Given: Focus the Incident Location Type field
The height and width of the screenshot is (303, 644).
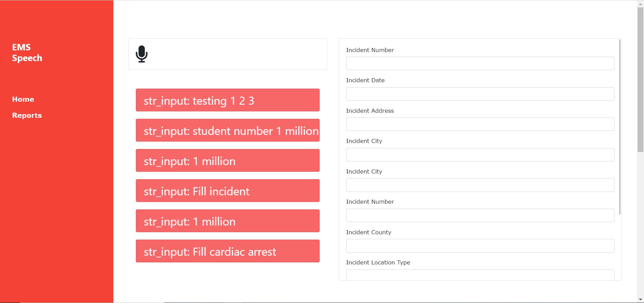Looking at the screenshot, I should 480,275.
